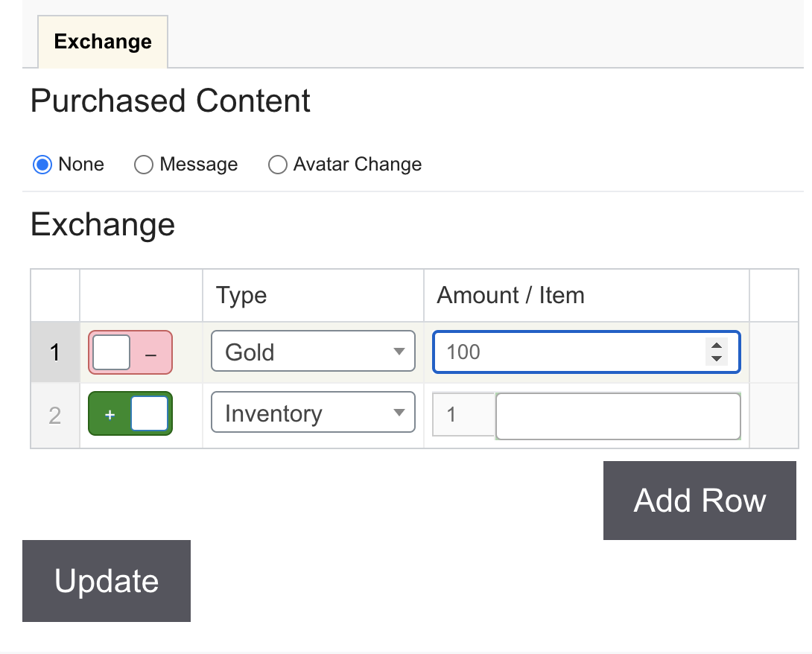Screen dimensions: 812x654
Task: Click the Amount / Item column header
Action: click(x=586, y=296)
